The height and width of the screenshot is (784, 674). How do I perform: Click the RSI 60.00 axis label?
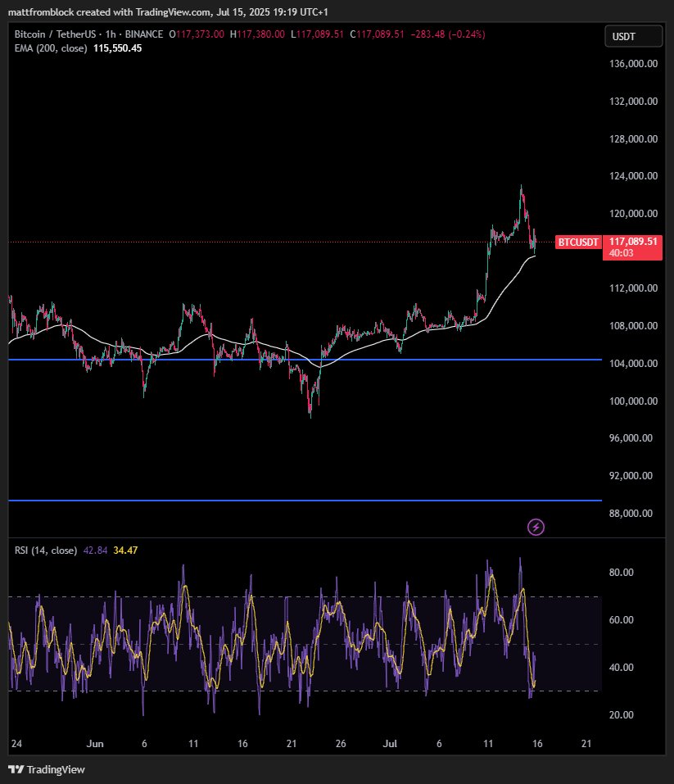pyautogui.click(x=621, y=620)
